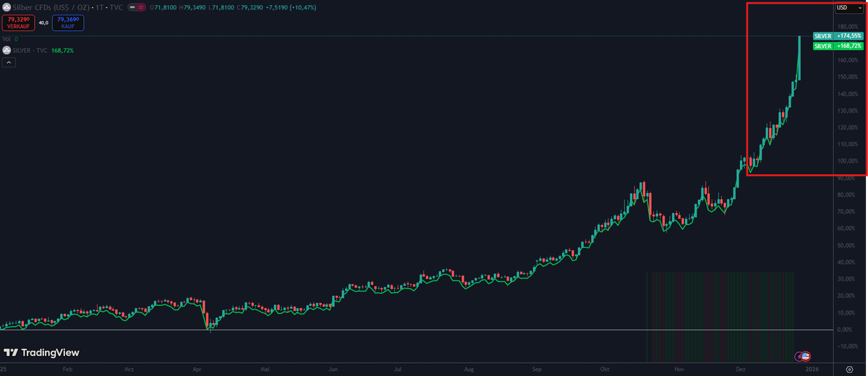Screen dimensions: 868x376
Task: Click the SILVER +174,55% price label
Action: [x=838, y=35]
